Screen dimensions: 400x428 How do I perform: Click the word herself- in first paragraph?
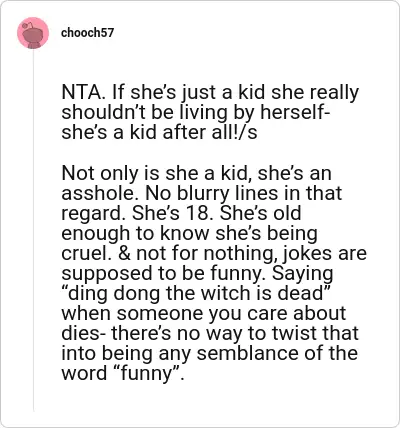click(295, 112)
